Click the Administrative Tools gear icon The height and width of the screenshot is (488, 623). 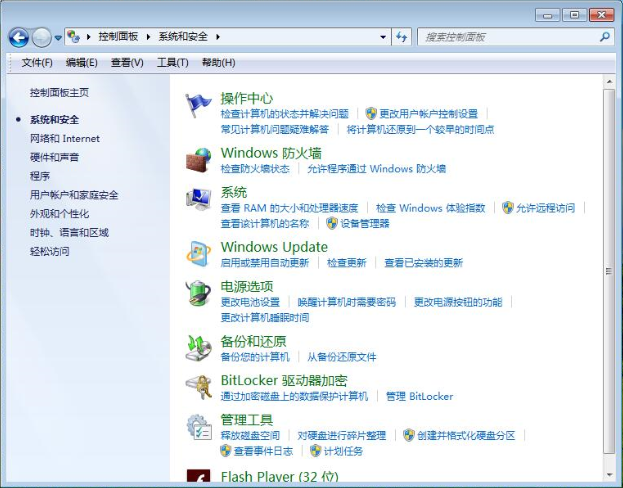point(199,427)
